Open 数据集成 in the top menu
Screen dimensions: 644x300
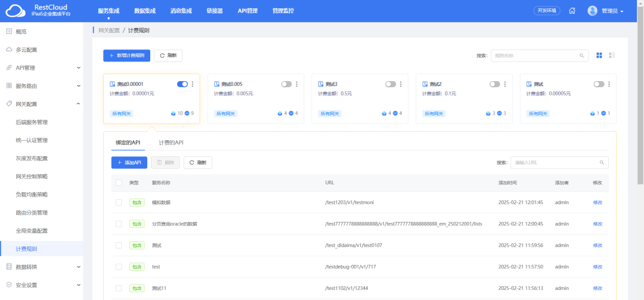[x=145, y=11]
